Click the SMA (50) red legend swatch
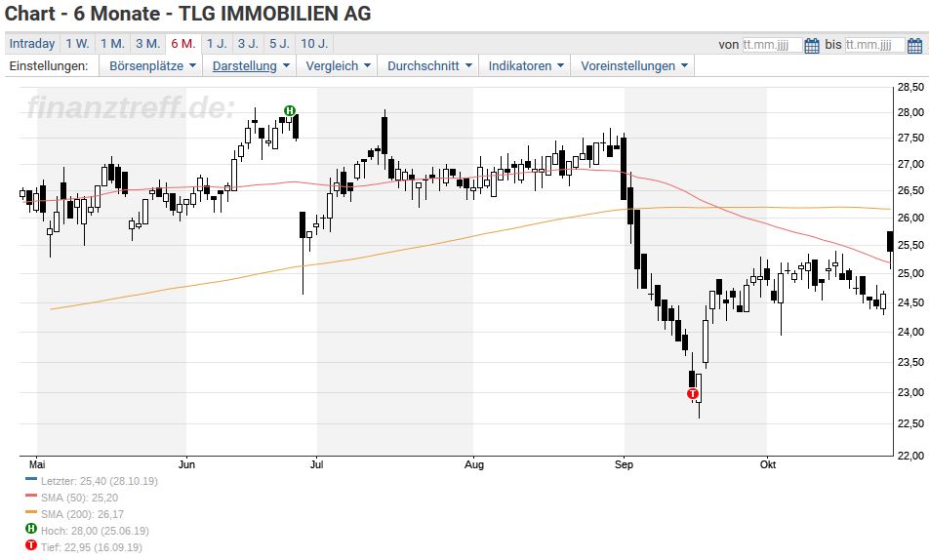Screen dimensions: 929x560 point(31,496)
